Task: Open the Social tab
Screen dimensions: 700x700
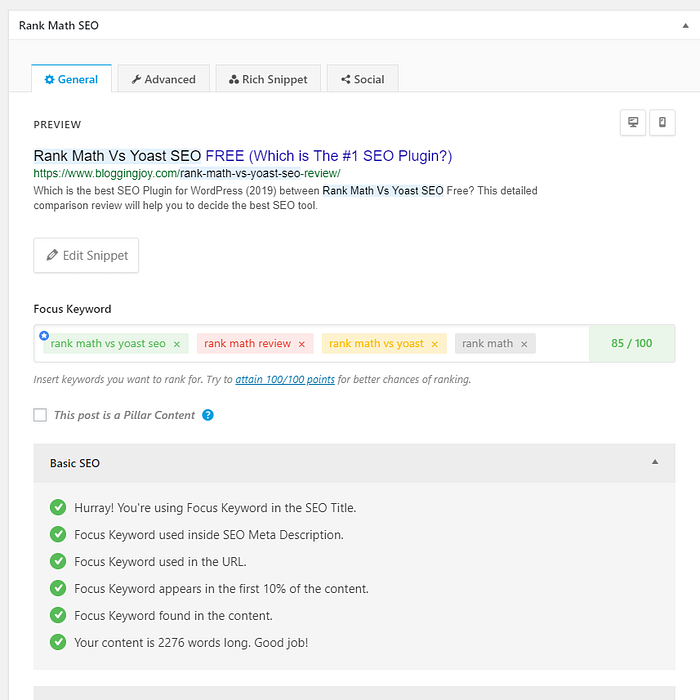Action: [x=362, y=79]
